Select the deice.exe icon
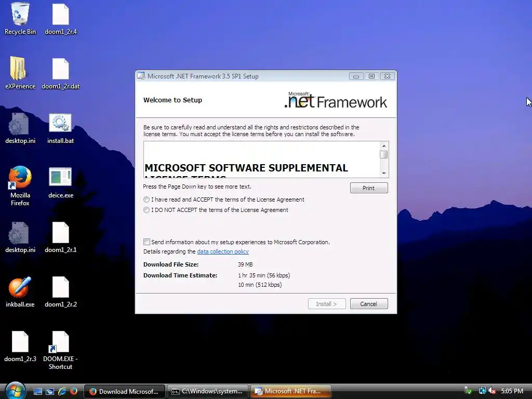 (61, 182)
